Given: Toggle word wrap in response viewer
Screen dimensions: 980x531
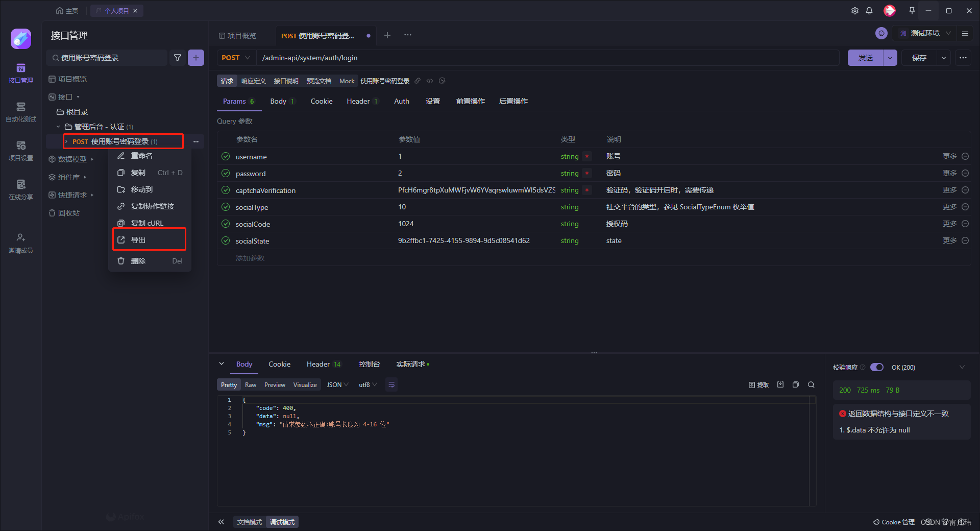Looking at the screenshot, I should click(x=391, y=385).
